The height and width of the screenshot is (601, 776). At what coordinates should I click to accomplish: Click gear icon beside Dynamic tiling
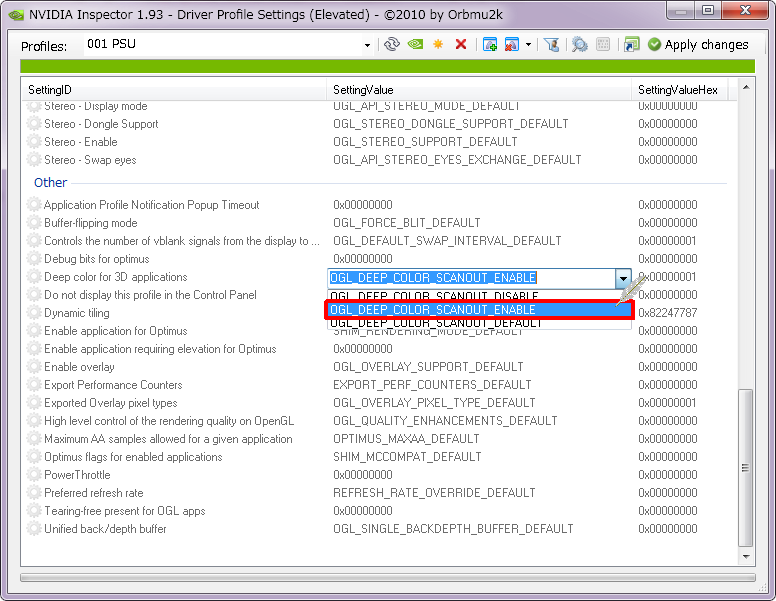[34, 313]
